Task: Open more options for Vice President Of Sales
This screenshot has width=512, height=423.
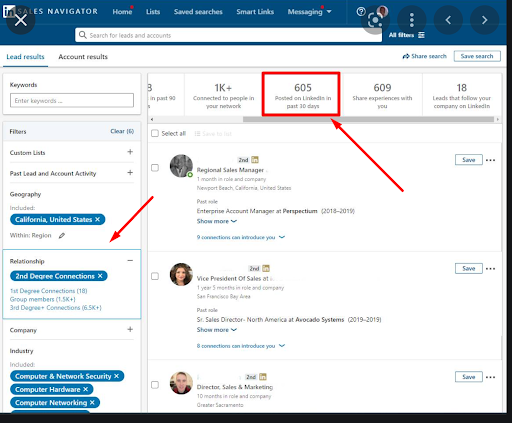Action: tap(490, 269)
